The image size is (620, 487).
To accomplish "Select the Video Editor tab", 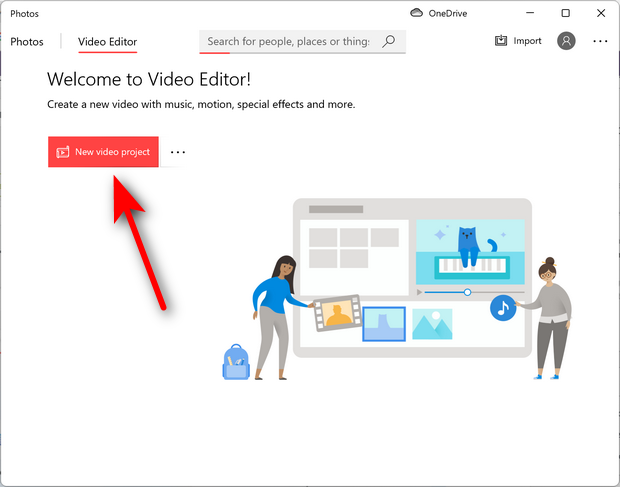I will pos(108,42).
